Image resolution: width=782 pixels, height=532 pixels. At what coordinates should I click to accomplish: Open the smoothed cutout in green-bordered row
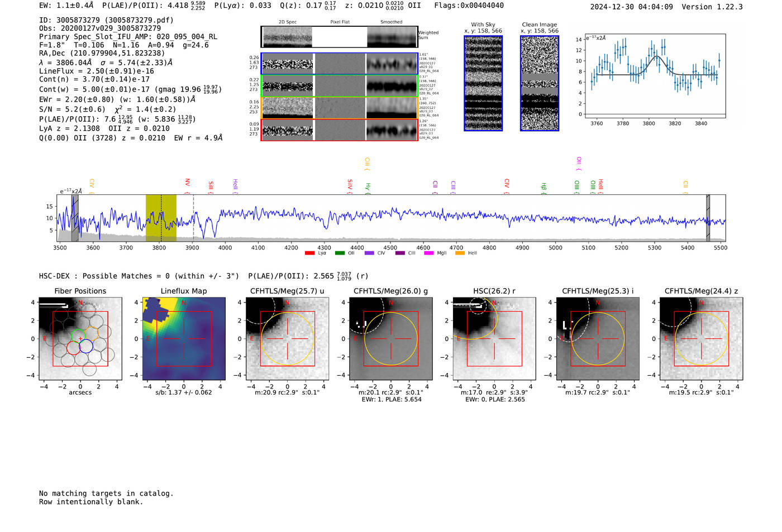(x=392, y=86)
